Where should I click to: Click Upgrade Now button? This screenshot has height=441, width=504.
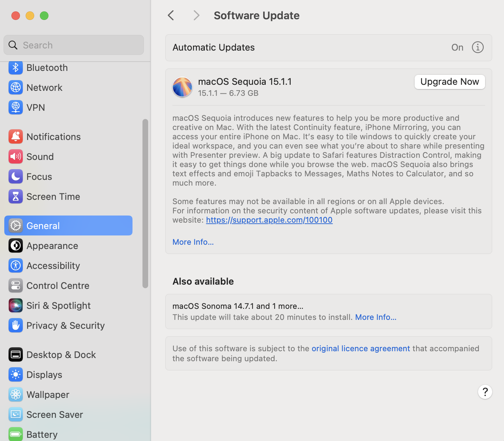(450, 82)
